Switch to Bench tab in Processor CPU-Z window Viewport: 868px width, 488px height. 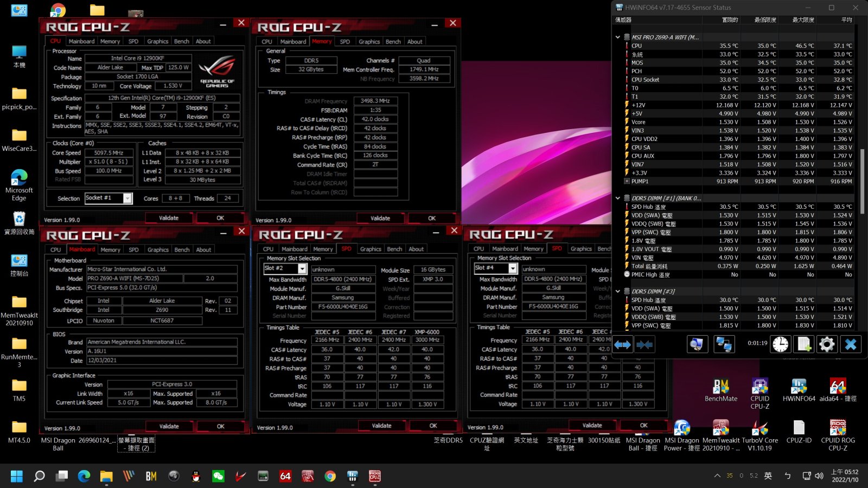pyautogui.click(x=182, y=41)
